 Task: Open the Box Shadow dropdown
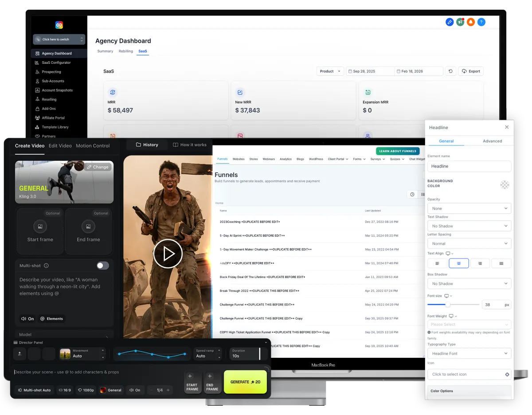[x=469, y=283]
